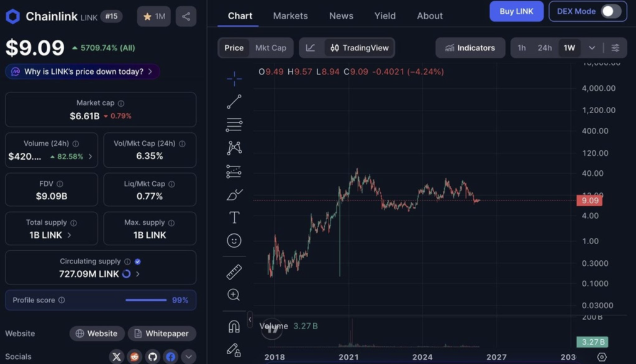Screen dimensions: 636x364
Task: Open the Facebook social link
Action: click(171, 357)
